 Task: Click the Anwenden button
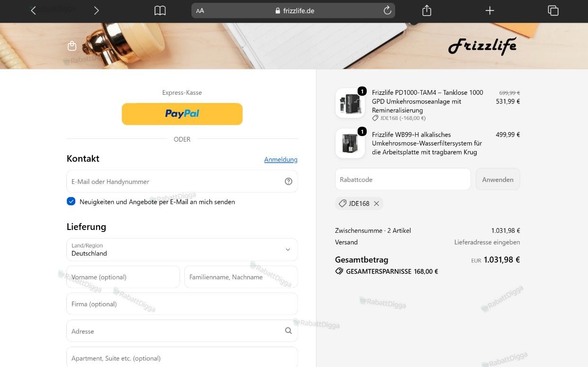coord(498,179)
